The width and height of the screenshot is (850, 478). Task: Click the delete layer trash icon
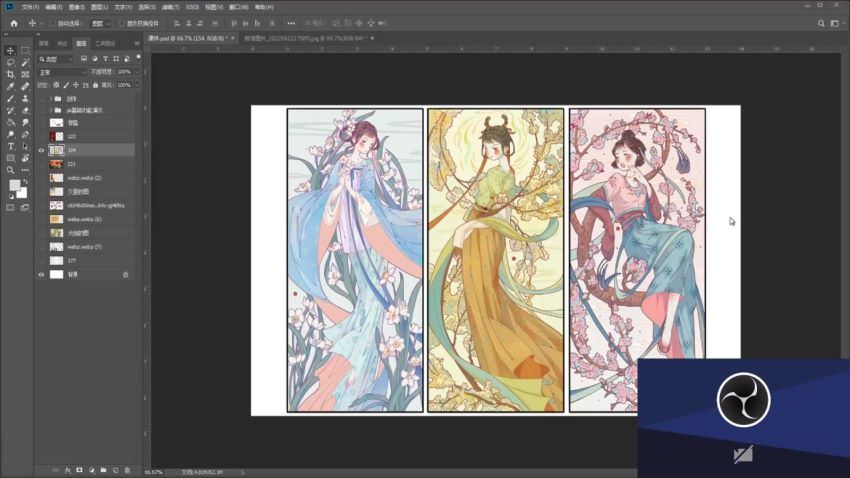[x=127, y=470]
